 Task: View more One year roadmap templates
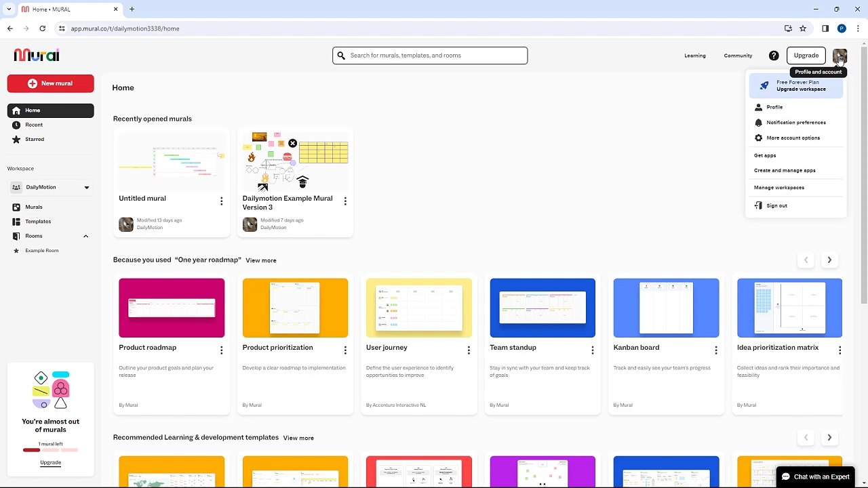tap(261, 260)
